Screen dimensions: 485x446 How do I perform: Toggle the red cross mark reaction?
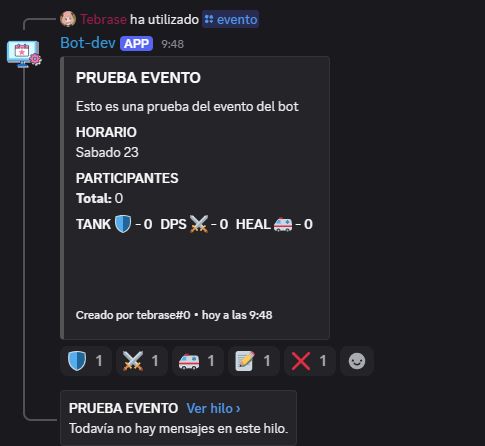(x=310, y=361)
